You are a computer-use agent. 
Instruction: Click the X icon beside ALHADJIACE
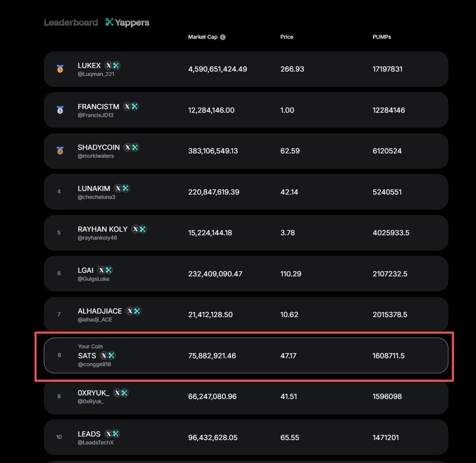tap(130, 311)
